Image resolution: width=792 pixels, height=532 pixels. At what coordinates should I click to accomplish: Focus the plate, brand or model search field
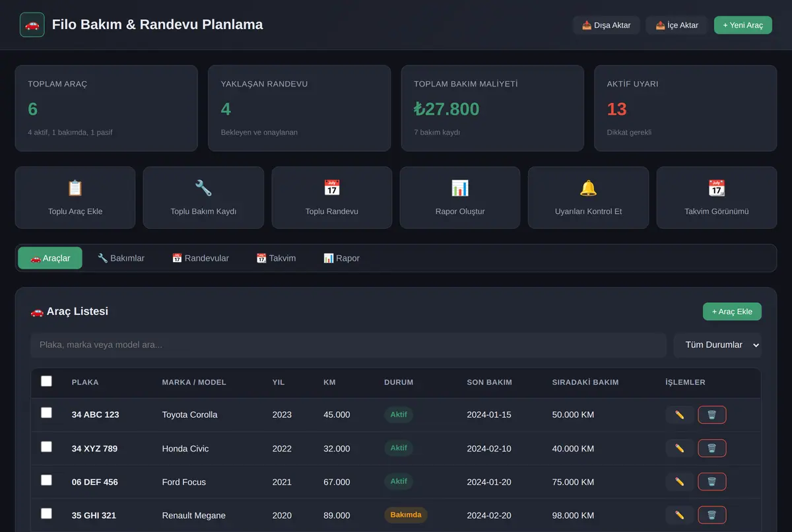(x=348, y=345)
